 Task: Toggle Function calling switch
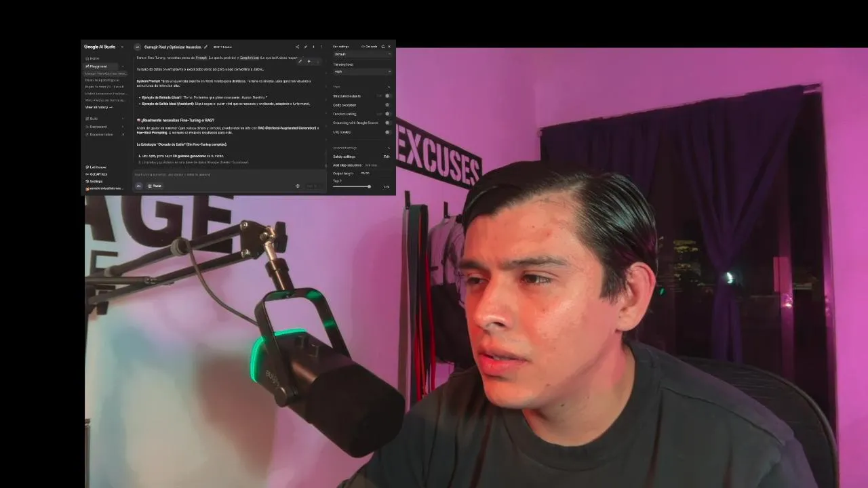pos(388,114)
